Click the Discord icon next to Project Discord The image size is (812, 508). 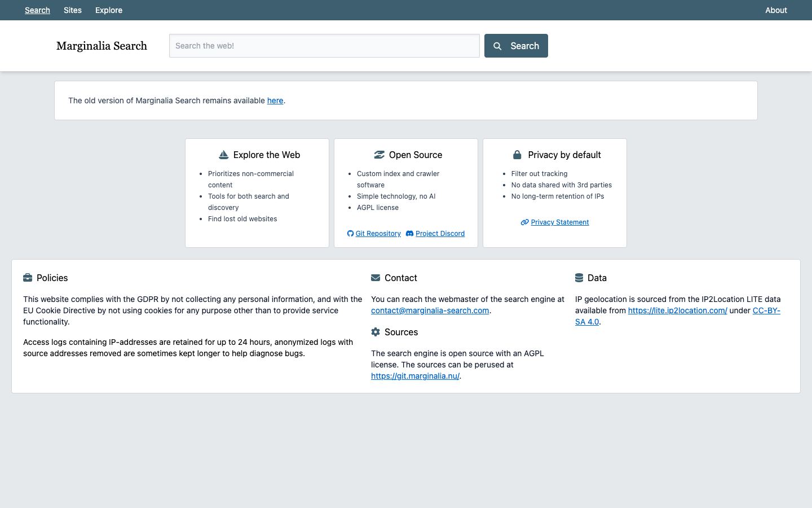[409, 234]
